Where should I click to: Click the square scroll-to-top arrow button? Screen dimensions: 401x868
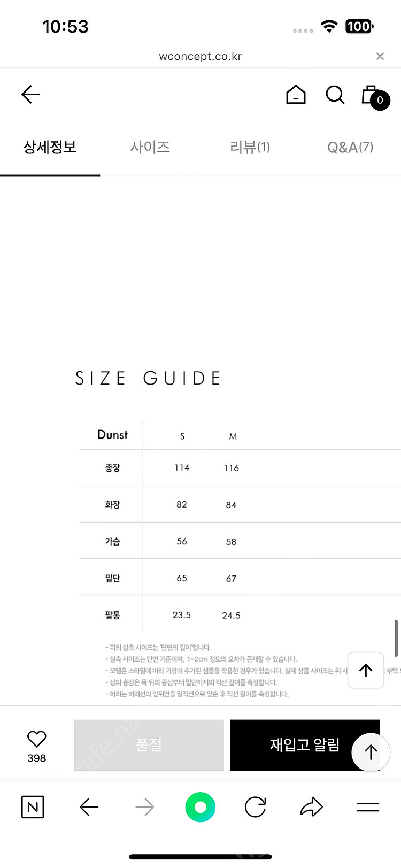[366, 670]
